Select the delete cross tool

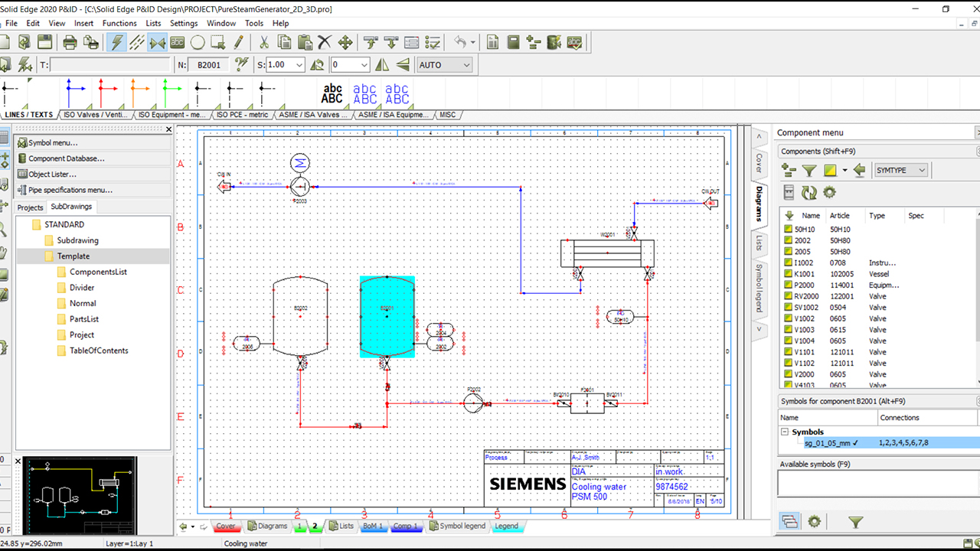(324, 42)
